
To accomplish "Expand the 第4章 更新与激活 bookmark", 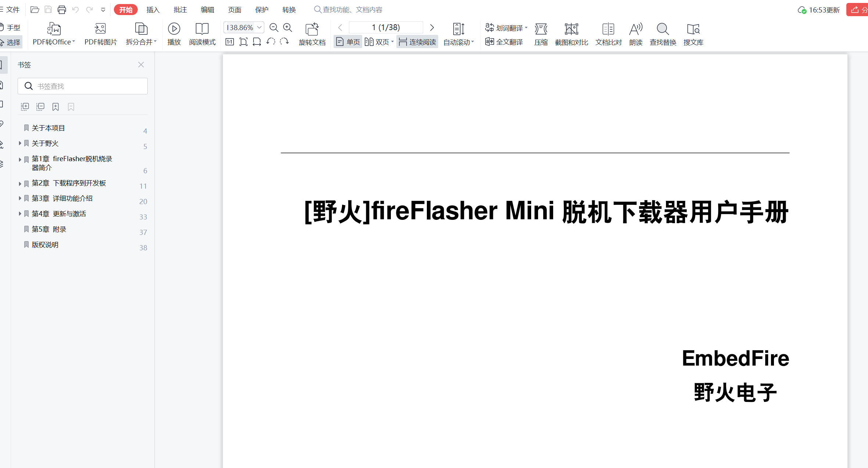I will pos(20,214).
